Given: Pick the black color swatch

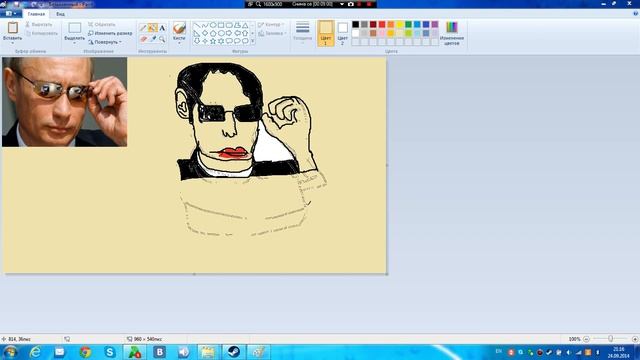Looking at the screenshot, I should point(356,24).
